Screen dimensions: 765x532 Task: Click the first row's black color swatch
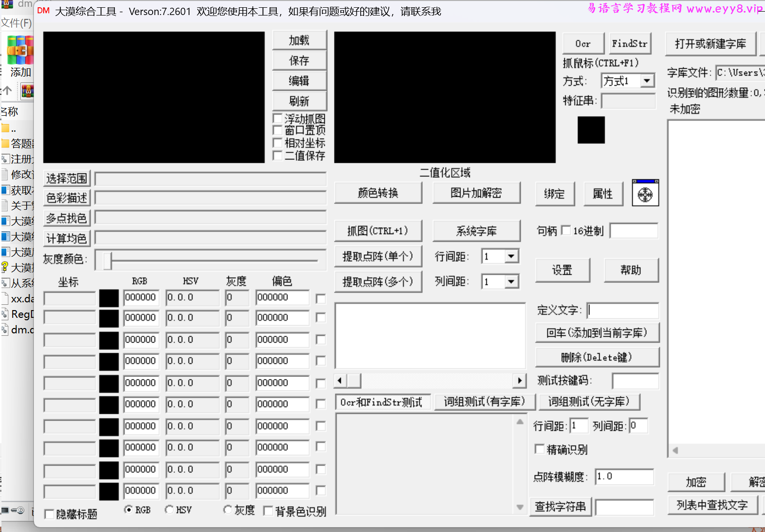[x=109, y=298]
